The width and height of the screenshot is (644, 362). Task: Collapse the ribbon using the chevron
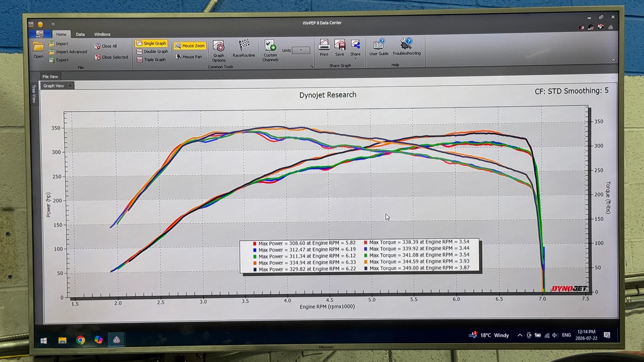pos(613,60)
